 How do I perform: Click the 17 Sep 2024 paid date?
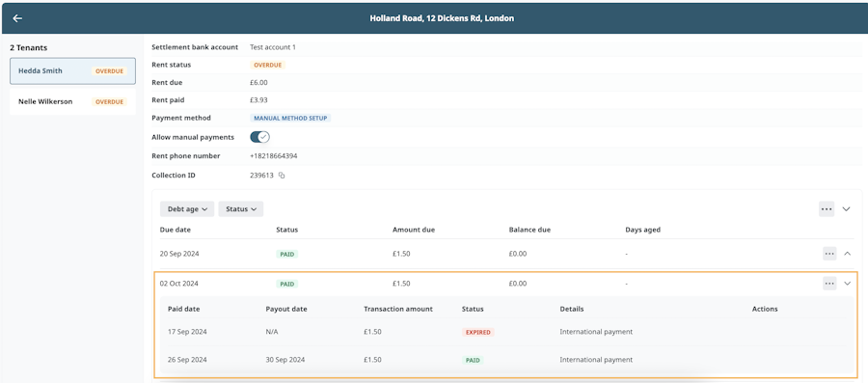187,332
